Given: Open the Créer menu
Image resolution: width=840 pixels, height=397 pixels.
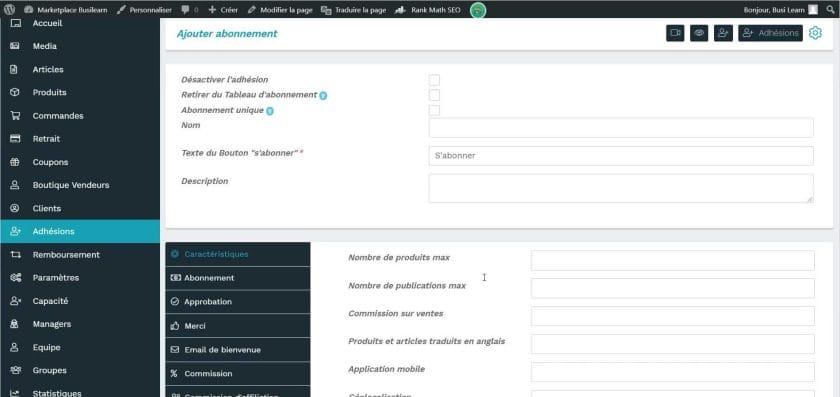Looking at the screenshot, I should pyautogui.click(x=223, y=10).
